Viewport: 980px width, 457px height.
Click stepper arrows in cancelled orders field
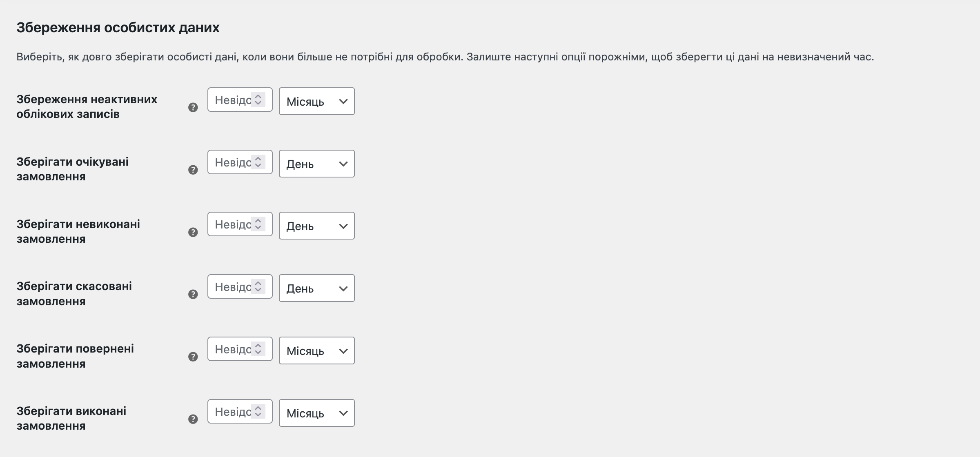pos(258,286)
